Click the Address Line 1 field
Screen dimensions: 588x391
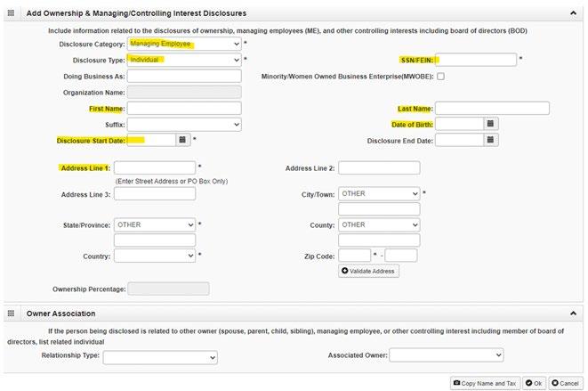[x=155, y=167]
